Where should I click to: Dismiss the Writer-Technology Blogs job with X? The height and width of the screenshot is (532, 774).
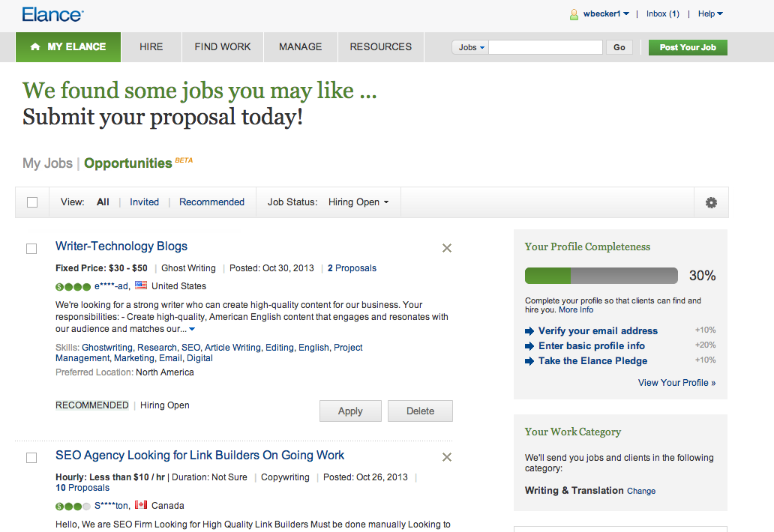tap(447, 248)
